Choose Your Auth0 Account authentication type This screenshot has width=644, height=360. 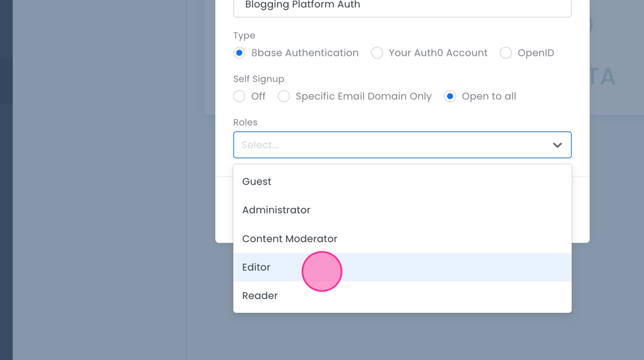[377, 52]
